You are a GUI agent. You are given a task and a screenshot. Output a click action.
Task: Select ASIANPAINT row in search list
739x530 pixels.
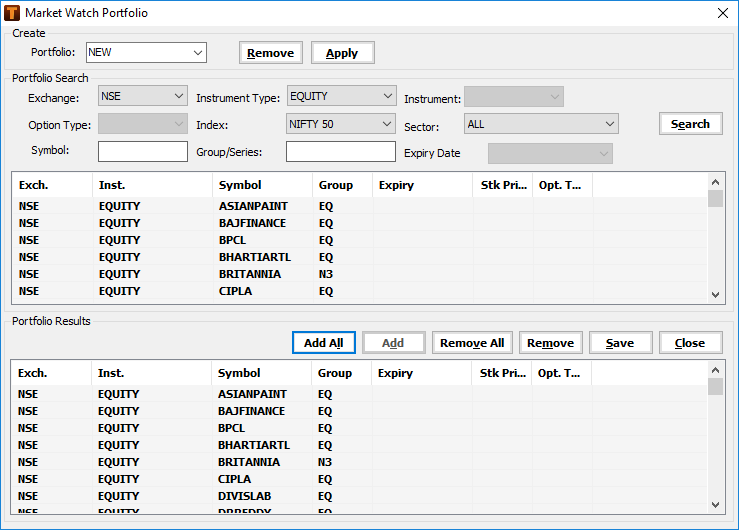point(360,206)
